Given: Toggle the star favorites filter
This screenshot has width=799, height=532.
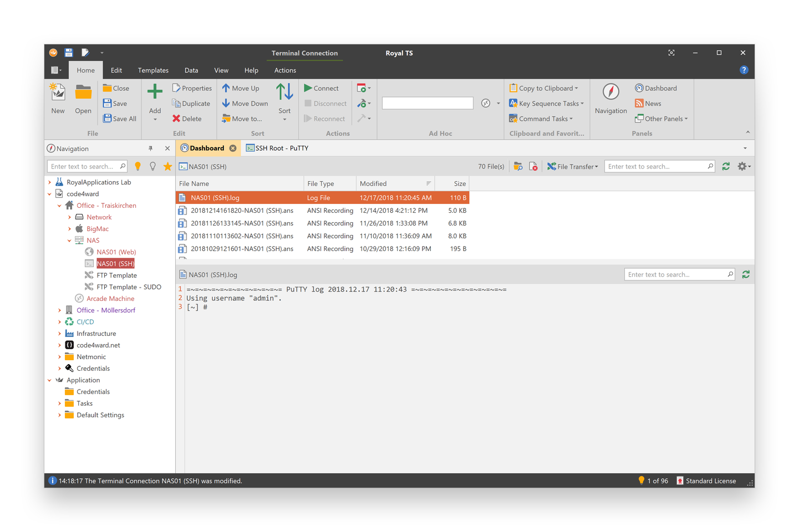Looking at the screenshot, I should click(167, 166).
